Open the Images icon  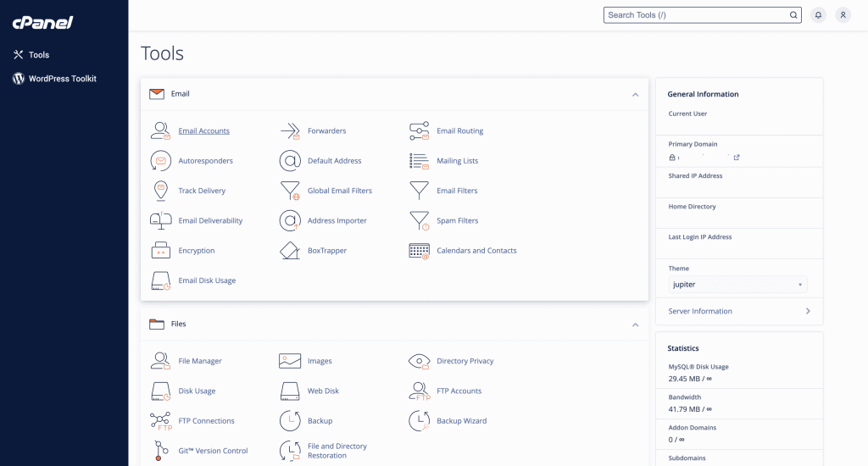[x=290, y=361]
